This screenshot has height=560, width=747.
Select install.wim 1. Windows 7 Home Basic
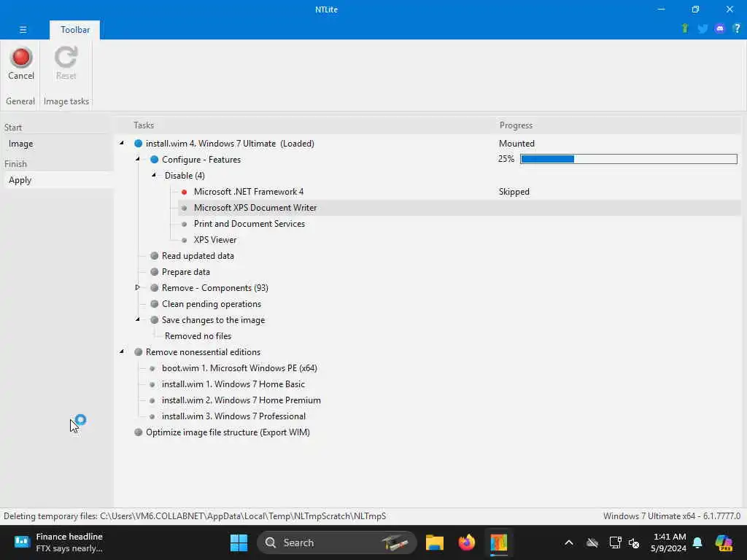click(x=233, y=384)
